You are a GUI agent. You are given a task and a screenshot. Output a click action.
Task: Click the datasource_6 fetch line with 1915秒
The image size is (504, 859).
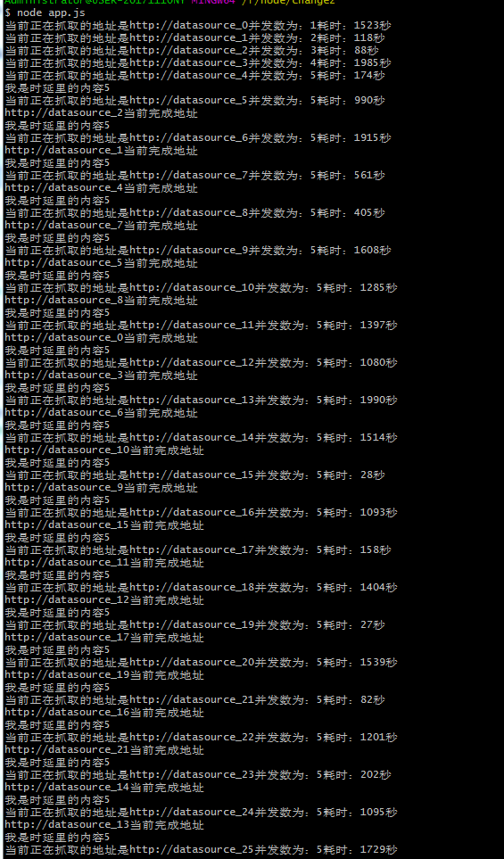198,137
